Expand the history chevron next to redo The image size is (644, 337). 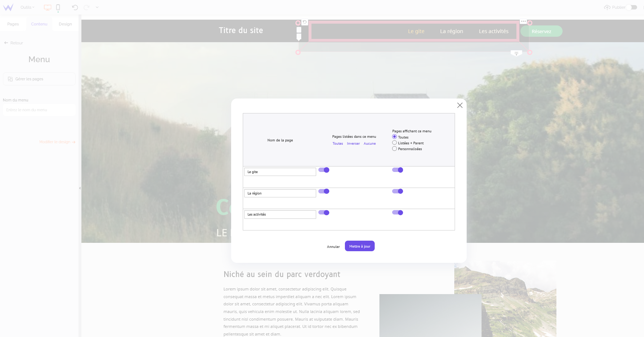coord(97,7)
